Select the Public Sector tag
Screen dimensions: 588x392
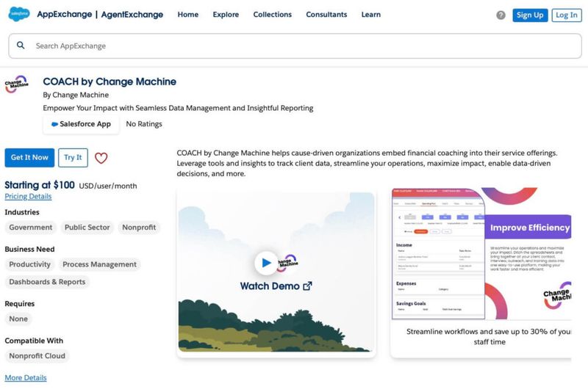point(87,228)
